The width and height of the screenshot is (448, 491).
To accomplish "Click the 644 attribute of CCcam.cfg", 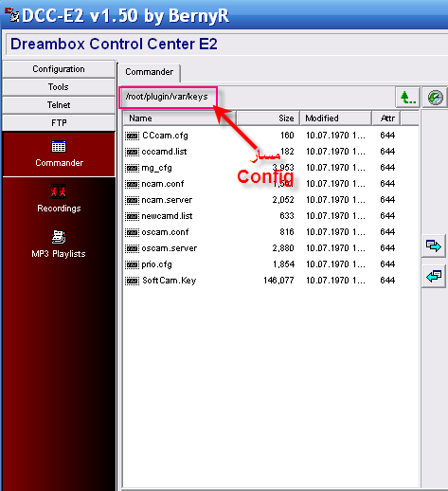I will pyautogui.click(x=387, y=136).
